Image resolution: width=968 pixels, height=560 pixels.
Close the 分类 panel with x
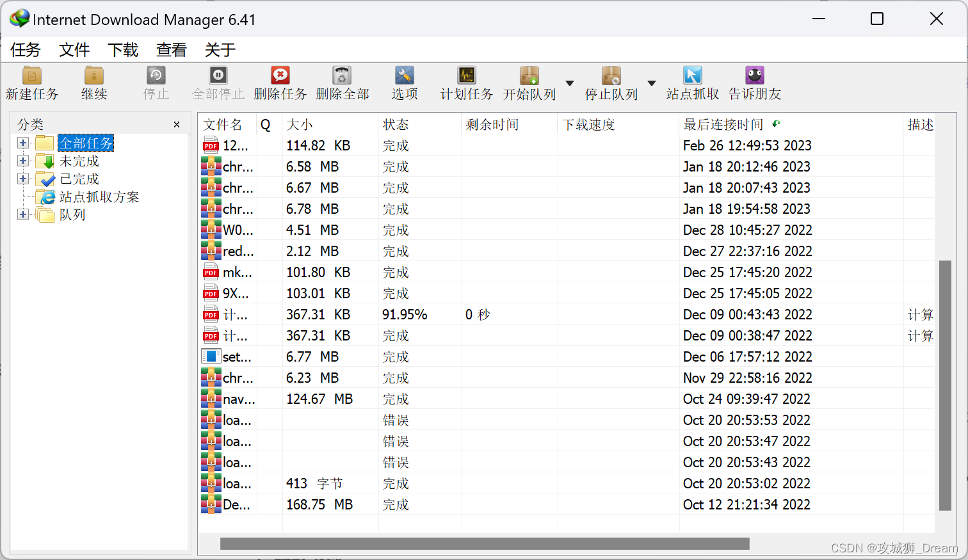(x=177, y=124)
